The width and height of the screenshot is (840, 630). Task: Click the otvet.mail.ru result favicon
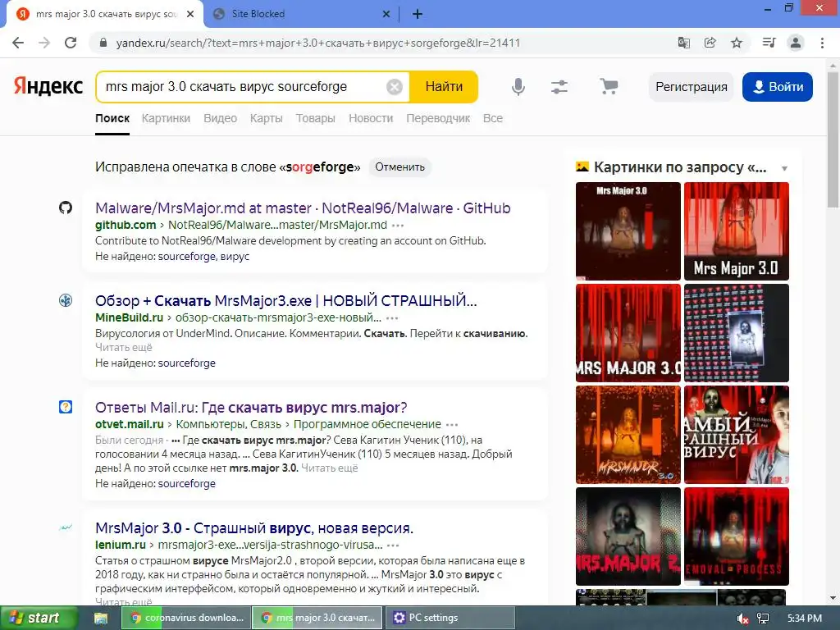pyautogui.click(x=66, y=407)
